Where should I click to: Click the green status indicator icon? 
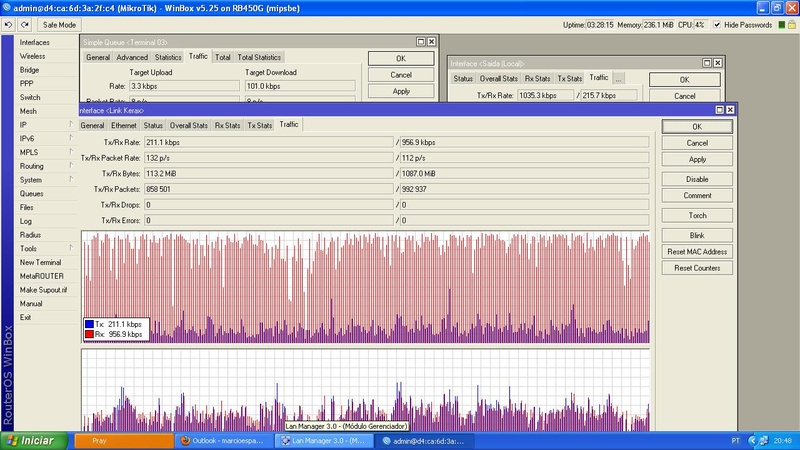click(x=782, y=24)
